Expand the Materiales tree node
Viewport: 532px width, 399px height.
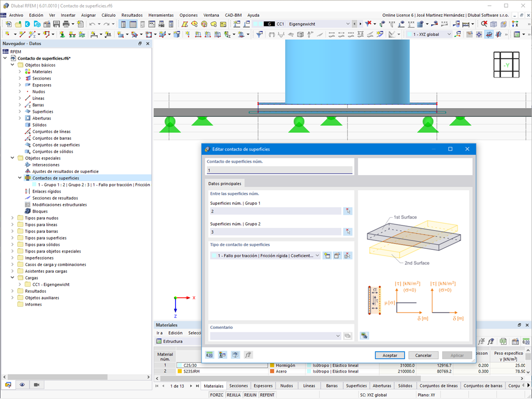(x=20, y=72)
